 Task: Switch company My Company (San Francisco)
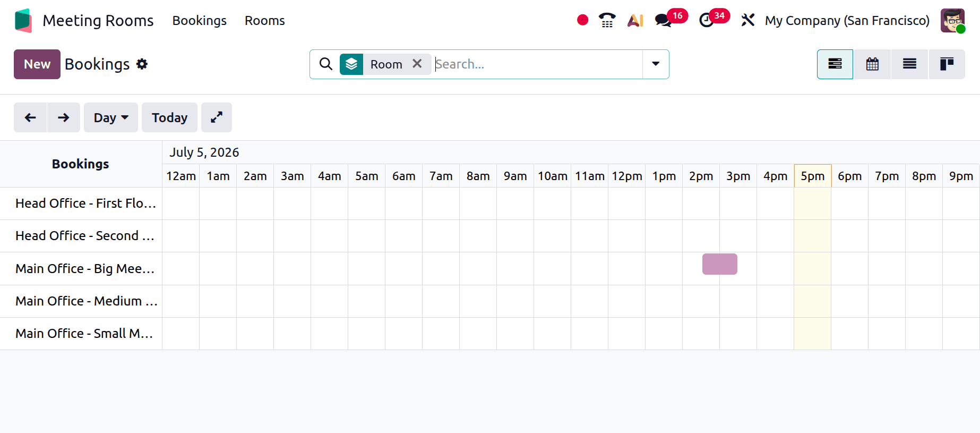coord(847,21)
